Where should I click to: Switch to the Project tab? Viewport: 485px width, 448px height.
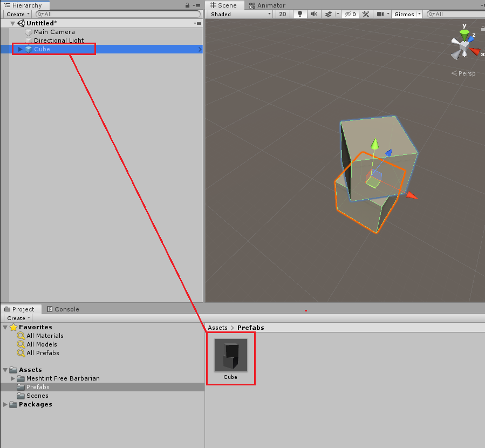(20, 309)
